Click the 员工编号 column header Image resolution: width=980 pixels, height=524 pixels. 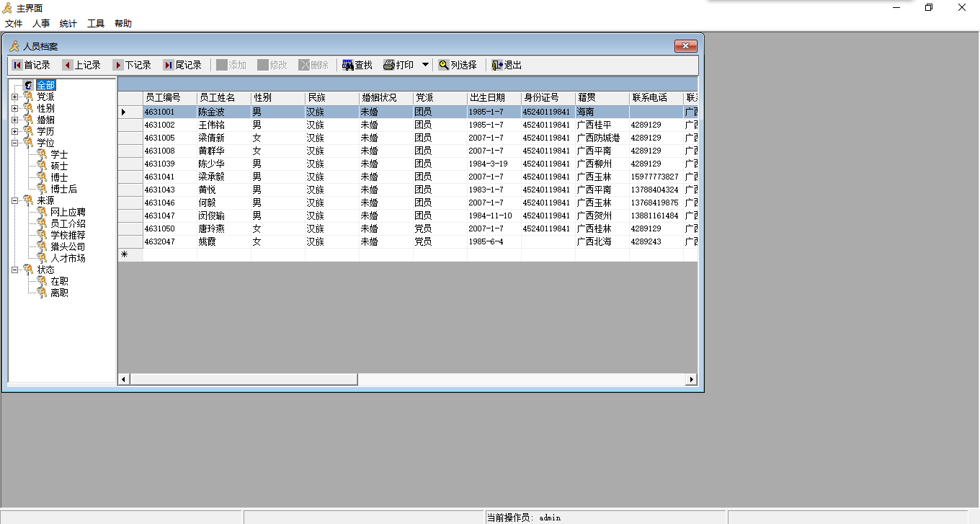pyautogui.click(x=170, y=98)
